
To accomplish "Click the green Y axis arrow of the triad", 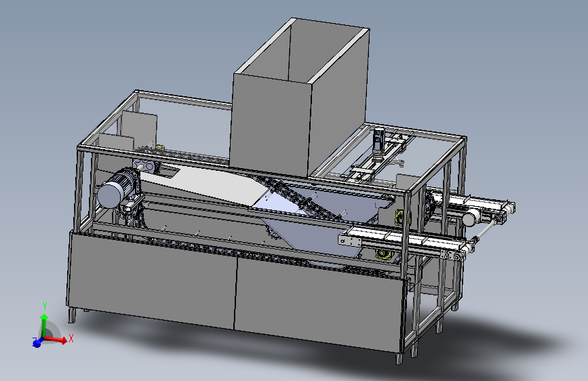I will tap(44, 326).
